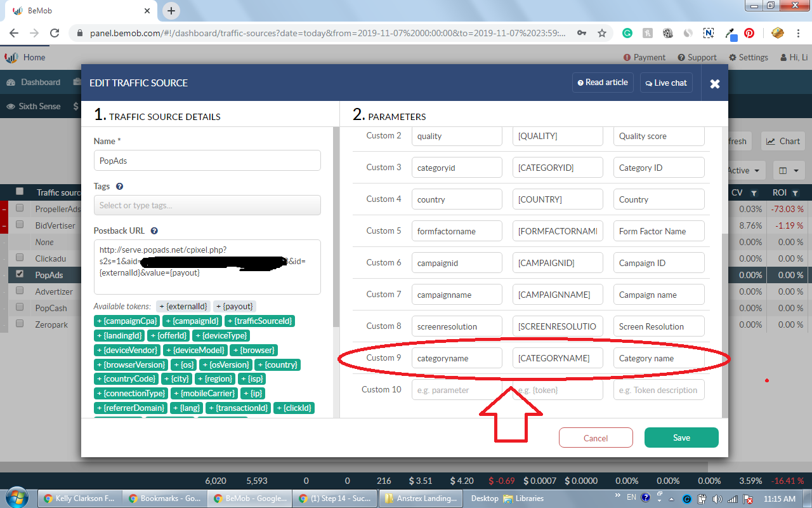The image size is (812, 508).
Task: Expand the columns layout dropdown
Action: click(789, 170)
